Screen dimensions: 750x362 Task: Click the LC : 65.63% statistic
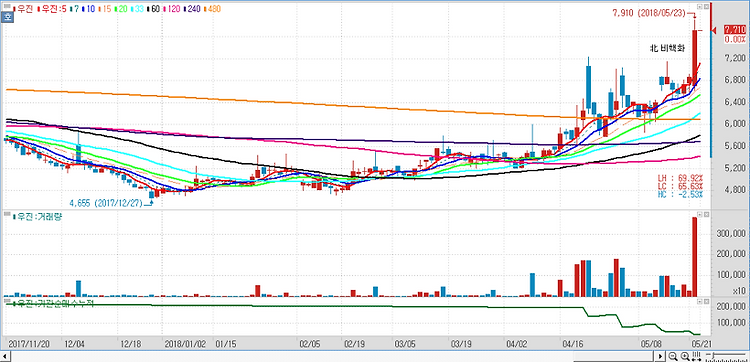680,186
